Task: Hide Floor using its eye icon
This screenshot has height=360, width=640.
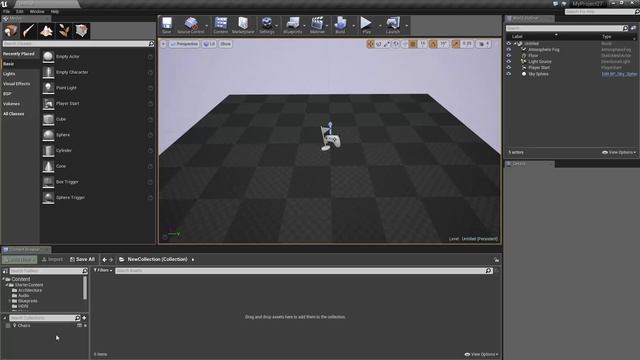Action: [x=509, y=56]
